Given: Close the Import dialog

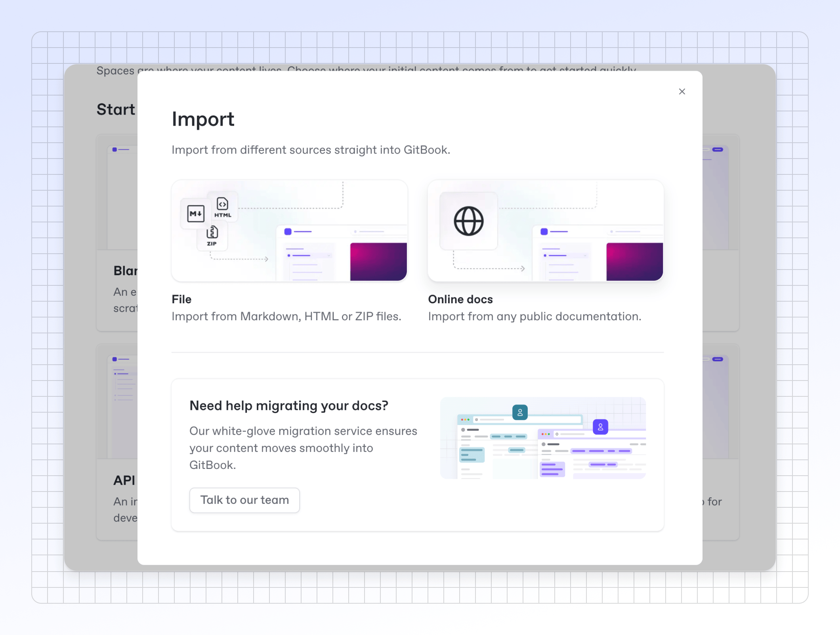Looking at the screenshot, I should 682,92.
